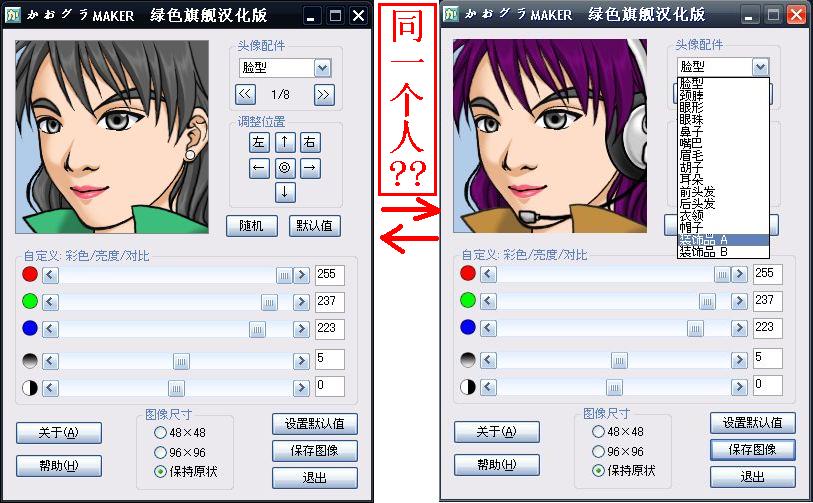Select 保持原状 option in left window
The height and width of the screenshot is (503, 813).
tap(186, 471)
